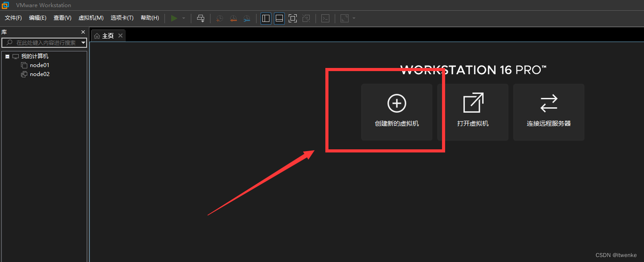Expand the stretch display dropdown arrow
Screen dimensions: 644x262
click(x=354, y=18)
